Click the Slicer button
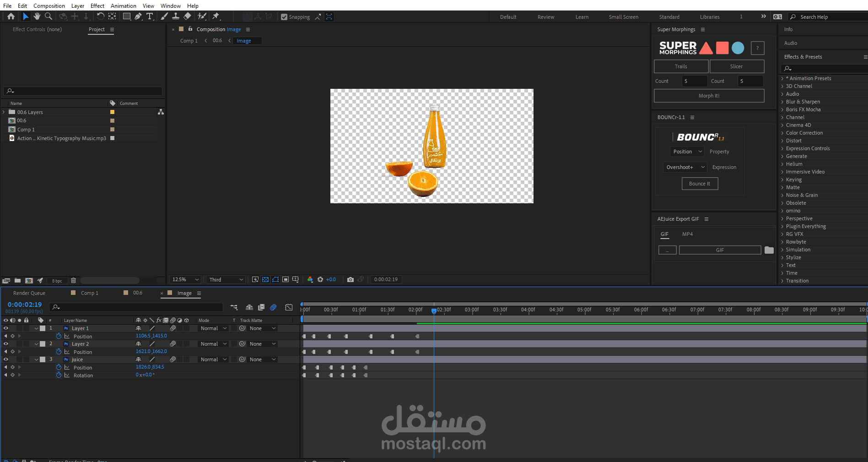The width and height of the screenshot is (868, 462). click(737, 66)
